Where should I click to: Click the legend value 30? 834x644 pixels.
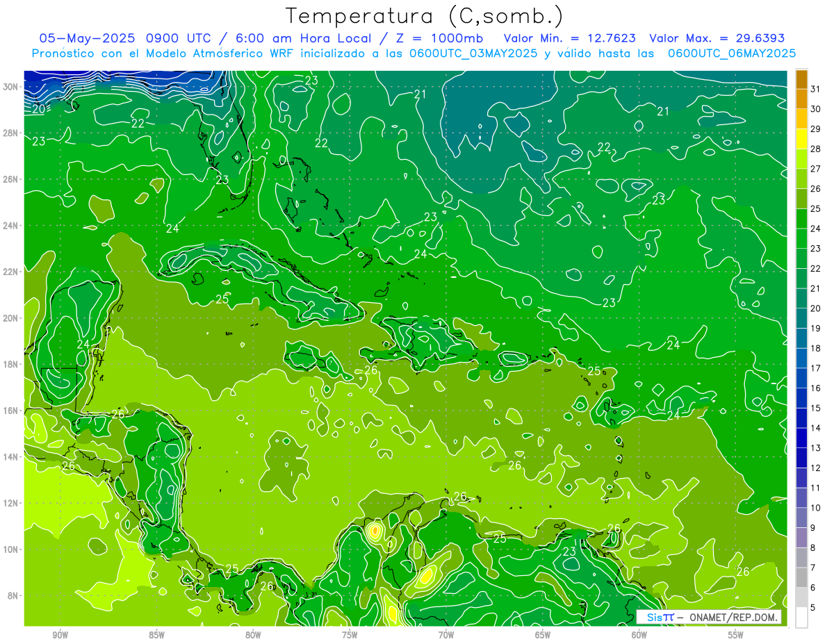[x=815, y=108]
